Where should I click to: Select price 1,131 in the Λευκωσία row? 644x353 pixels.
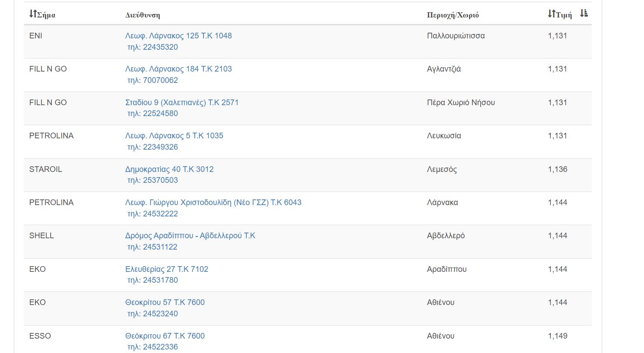[557, 136]
